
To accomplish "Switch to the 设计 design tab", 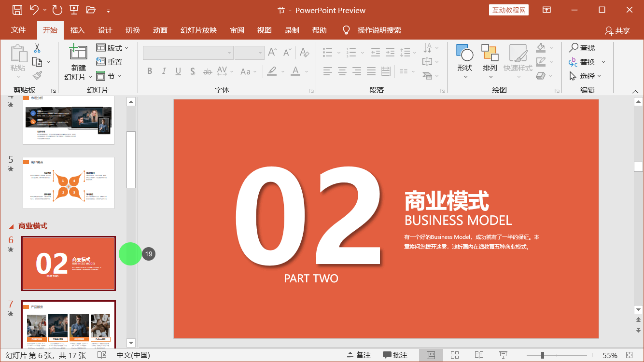I will [x=105, y=30].
